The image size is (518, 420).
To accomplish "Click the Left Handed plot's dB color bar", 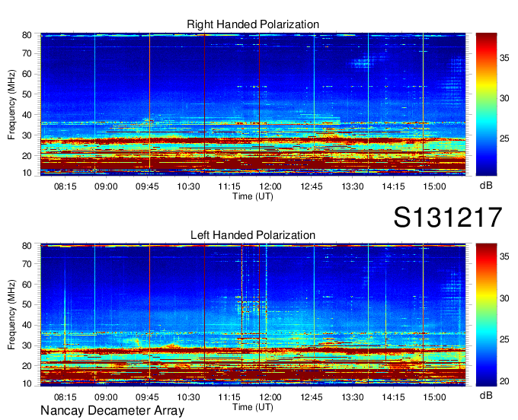I will click(x=486, y=315).
